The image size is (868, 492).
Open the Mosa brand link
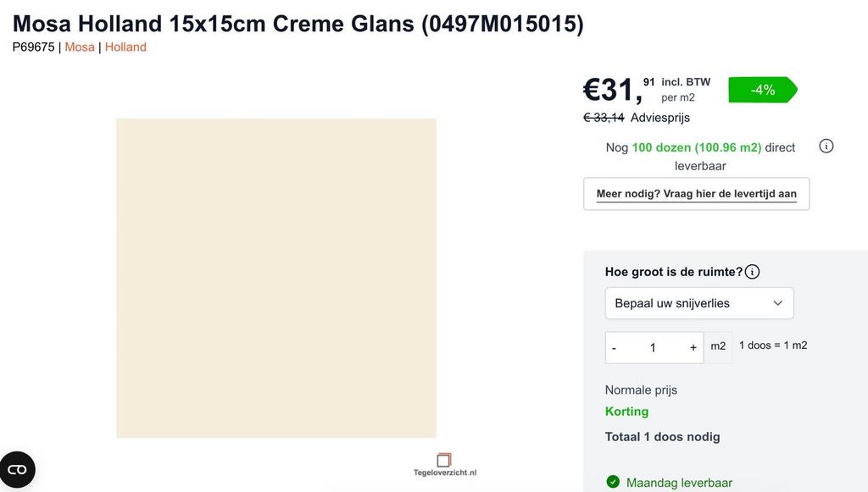80,47
